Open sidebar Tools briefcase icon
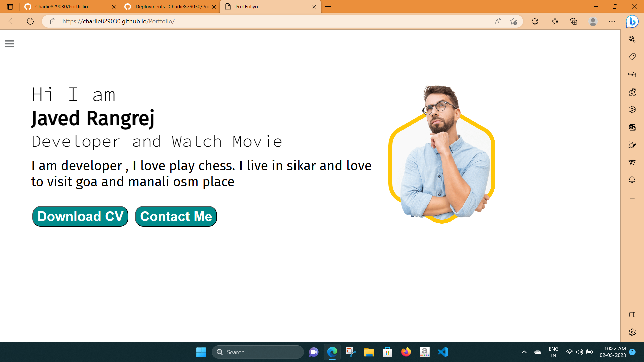 (x=632, y=74)
